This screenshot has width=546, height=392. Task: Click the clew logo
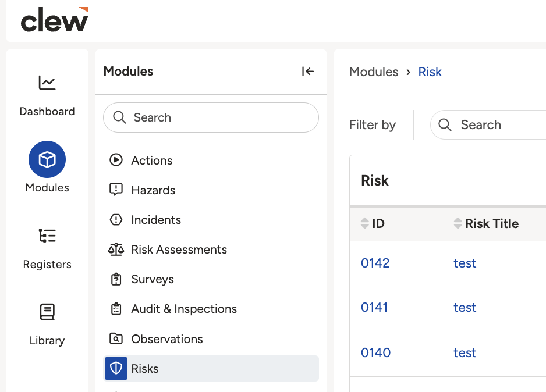point(55,20)
